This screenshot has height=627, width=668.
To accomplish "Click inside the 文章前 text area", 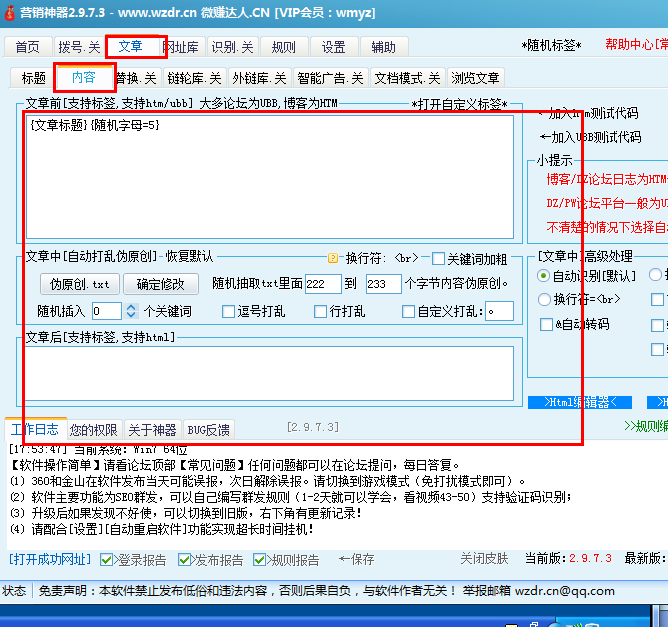I will coord(270,177).
